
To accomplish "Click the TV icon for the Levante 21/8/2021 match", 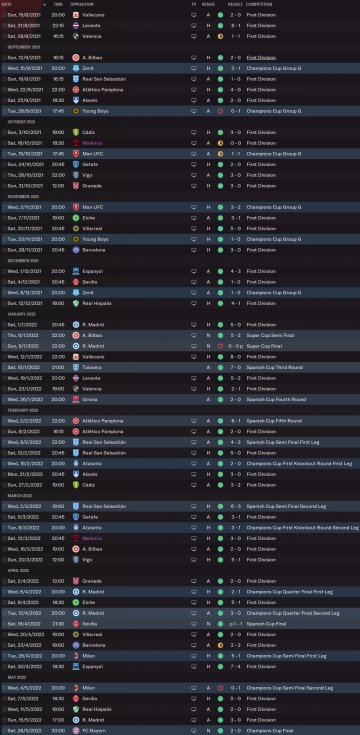I will (x=194, y=25).
